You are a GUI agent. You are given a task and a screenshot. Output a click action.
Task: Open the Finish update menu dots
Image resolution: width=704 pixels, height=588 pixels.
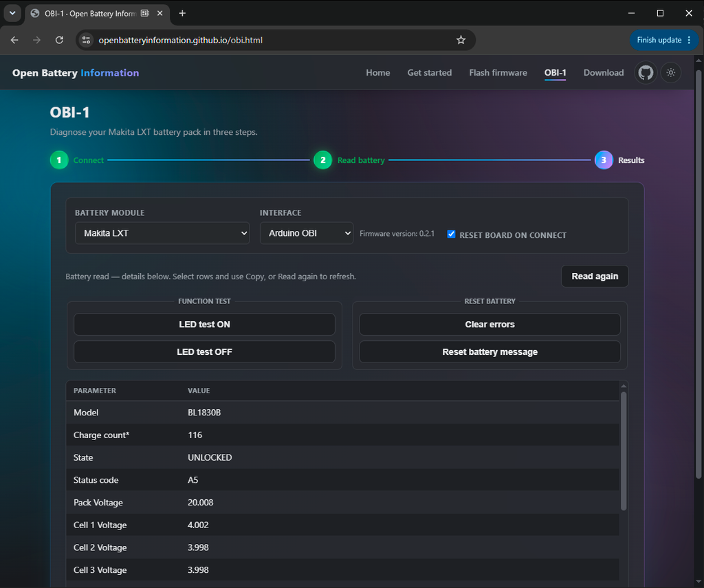[689, 40]
